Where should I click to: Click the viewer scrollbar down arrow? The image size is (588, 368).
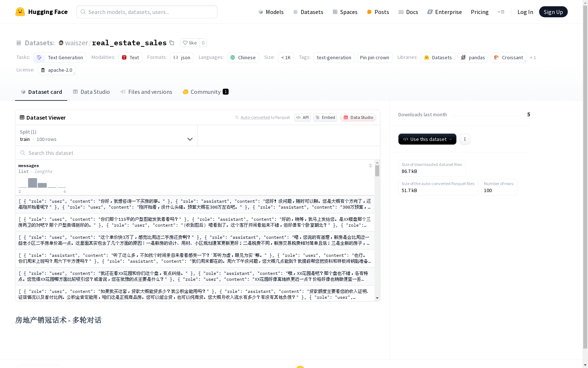[377, 298]
